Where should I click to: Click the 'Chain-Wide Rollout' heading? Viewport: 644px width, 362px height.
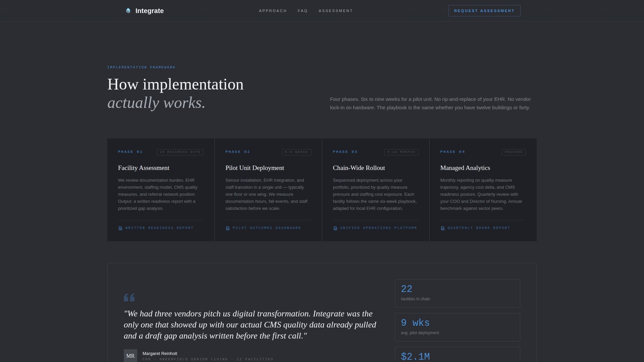coord(359,168)
